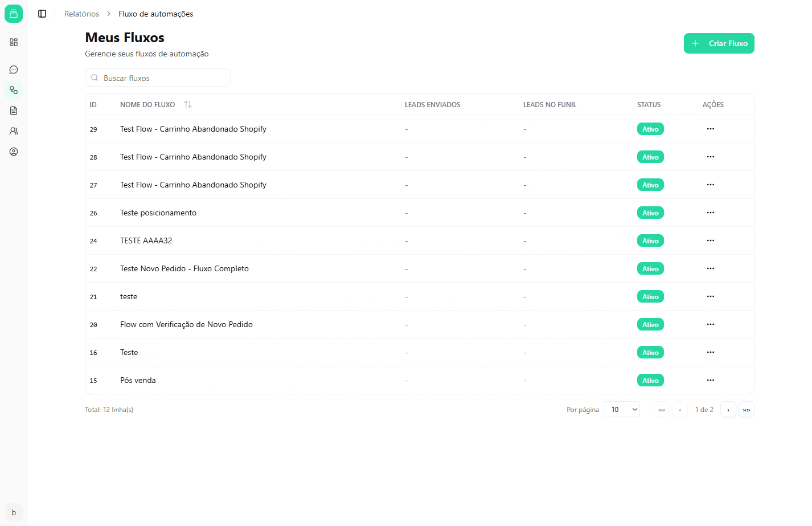
Task: Sort by flow name arrows icon
Action: (188, 104)
